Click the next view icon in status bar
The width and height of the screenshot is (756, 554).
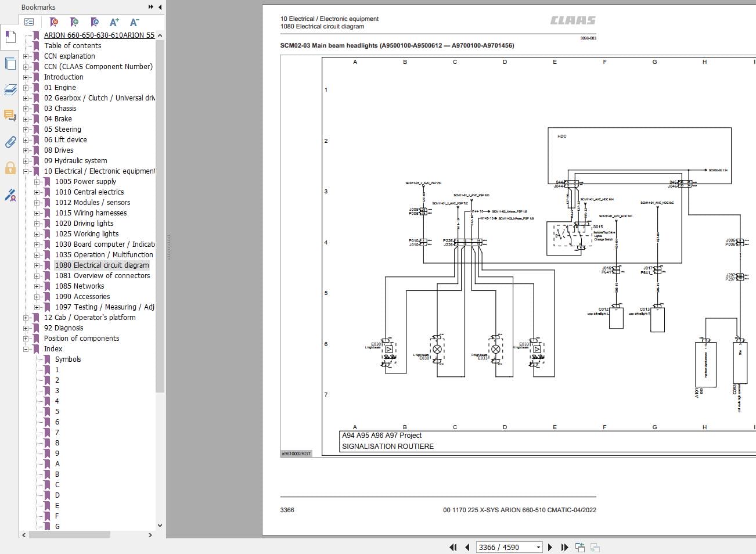(x=595, y=547)
